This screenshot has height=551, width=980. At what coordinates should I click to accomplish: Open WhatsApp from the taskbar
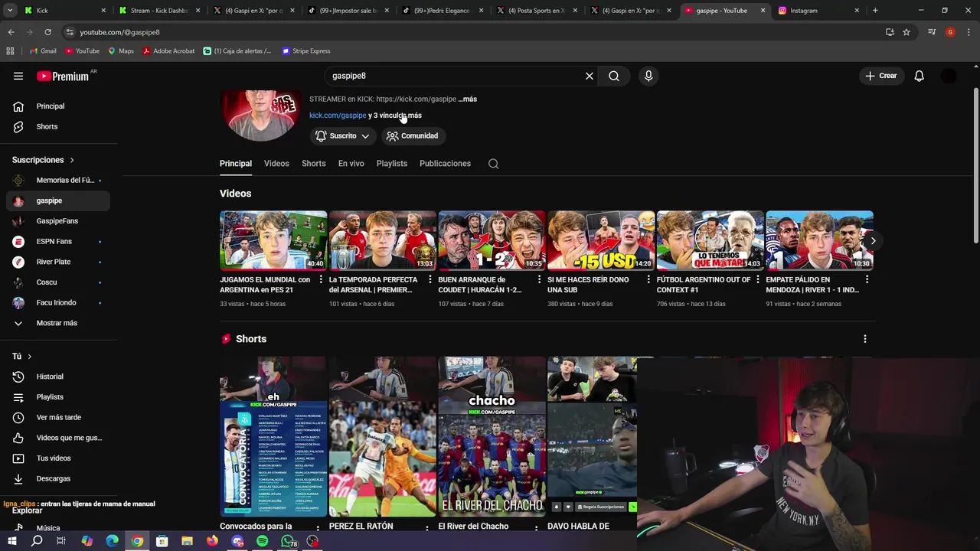pyautogui.click(x=288, y=541)
